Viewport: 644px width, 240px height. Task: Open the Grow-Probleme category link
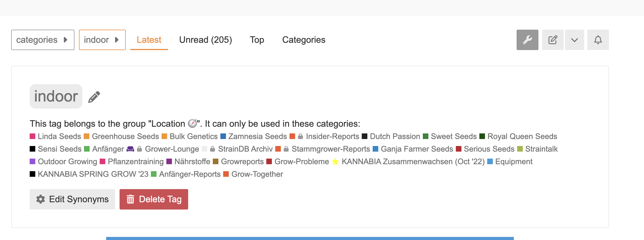click(x=302, y=161)
